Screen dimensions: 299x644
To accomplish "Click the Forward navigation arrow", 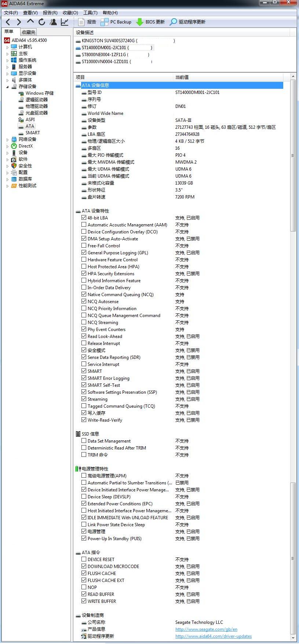I will click(19, 22).
